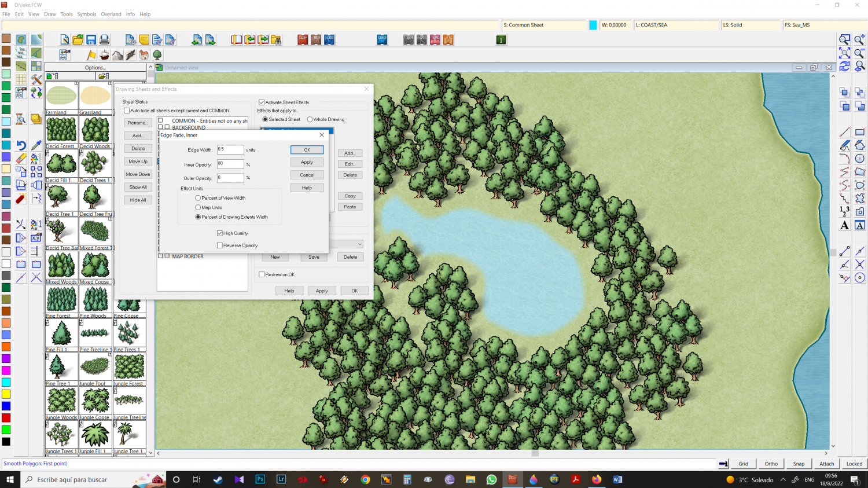The image size is (868, 488).
Task: Click the sailing ship symbol catalog icon
Action: (x=104, y=55)
